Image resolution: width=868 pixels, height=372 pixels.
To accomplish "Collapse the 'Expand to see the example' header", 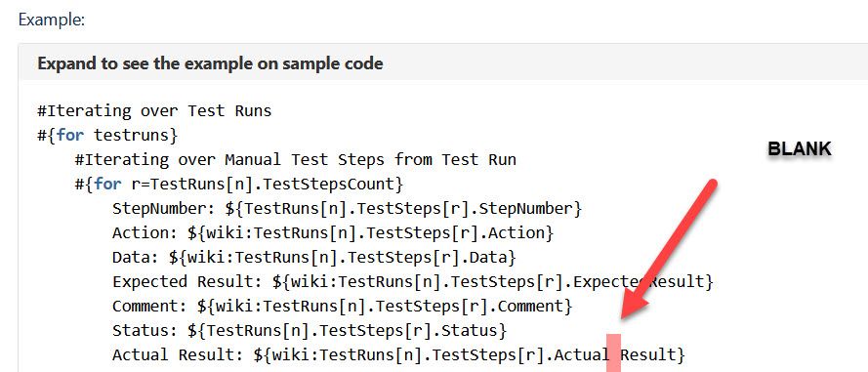I will 210,63.
